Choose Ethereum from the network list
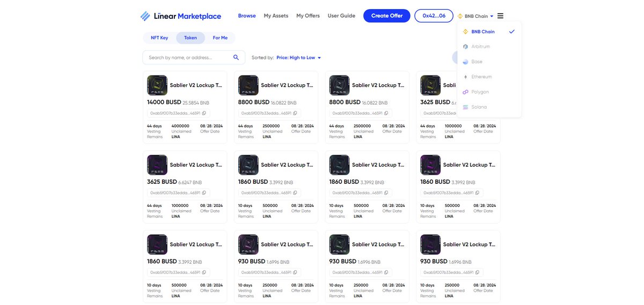Viewport: 644px width, 305px height. [x=489, y=77]
